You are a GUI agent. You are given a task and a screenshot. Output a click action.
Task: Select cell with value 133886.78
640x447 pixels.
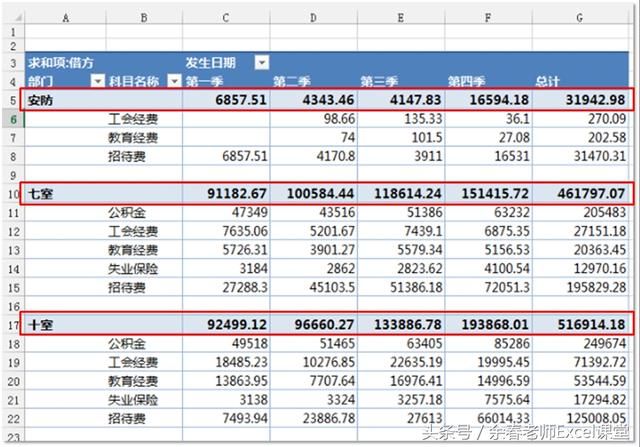click(401, 325)
